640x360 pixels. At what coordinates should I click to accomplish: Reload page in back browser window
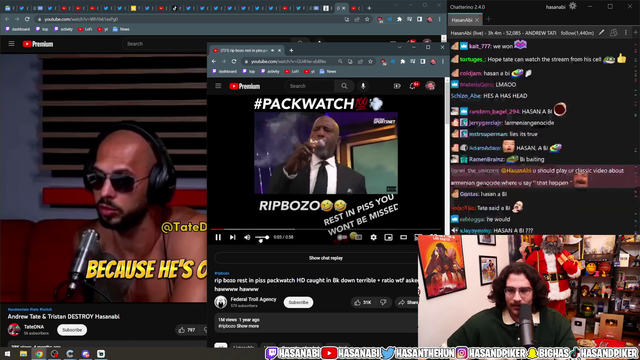pyautogui.click(x=27, y=19)
